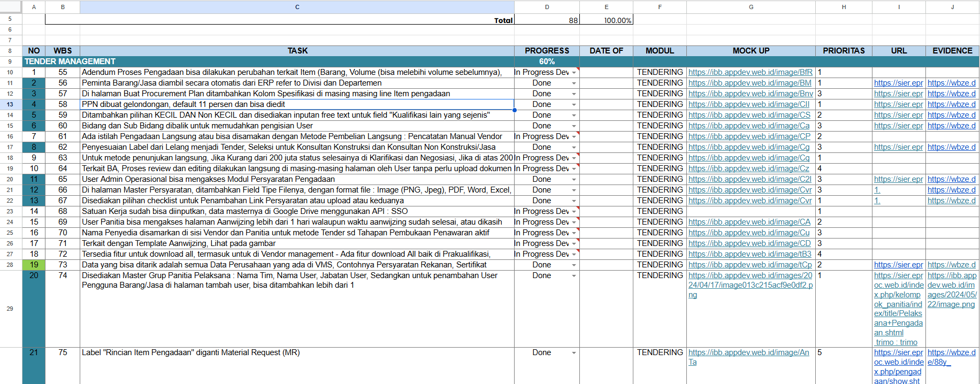Open Progress dropdown for WBS 55 row

[x=574, y=72]
